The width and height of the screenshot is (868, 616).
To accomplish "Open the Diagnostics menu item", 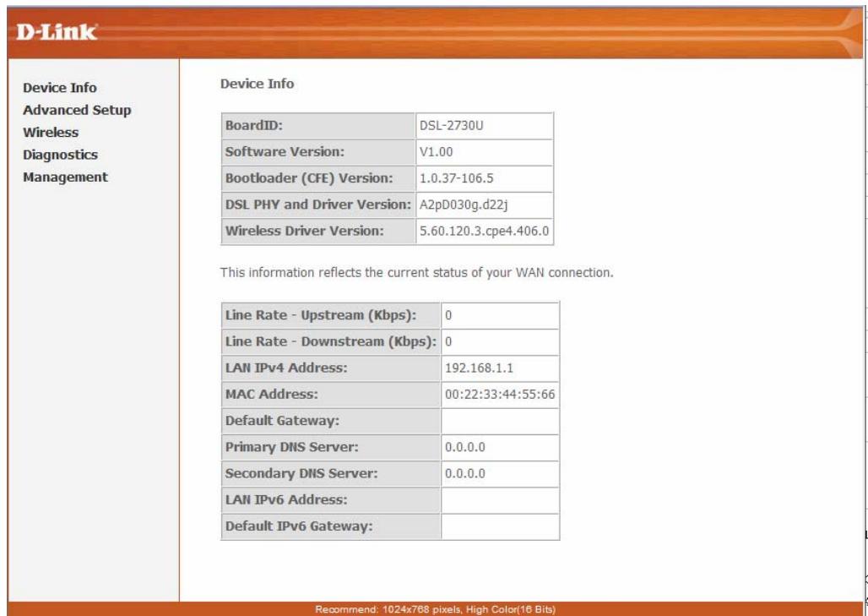I will [60, 155].
